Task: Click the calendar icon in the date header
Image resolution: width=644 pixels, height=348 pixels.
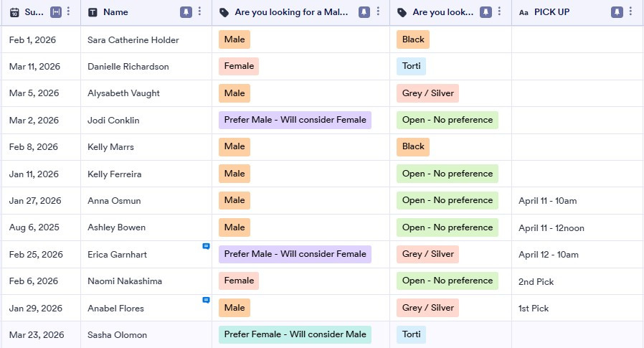Action: pyautogui.click(x=14, y=12)
